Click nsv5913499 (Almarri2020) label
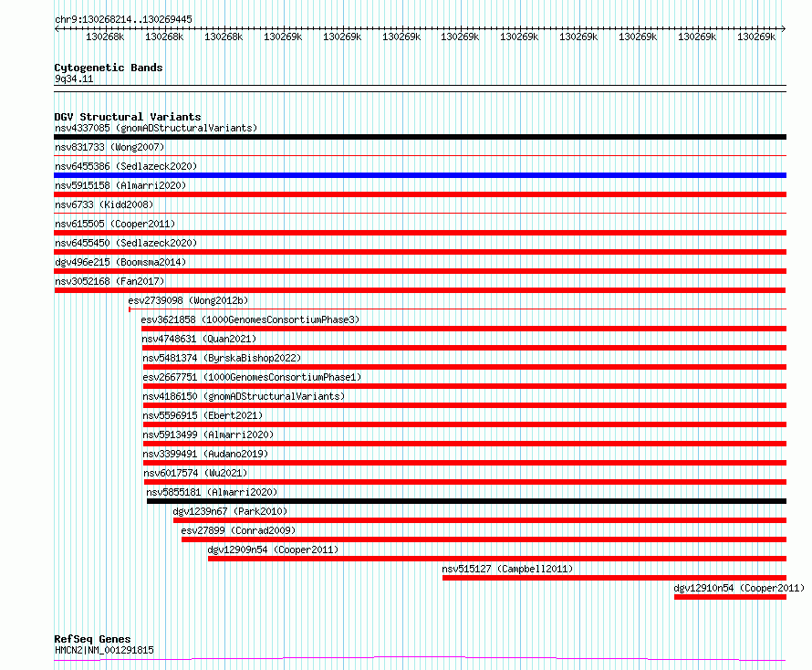Screen dimensions: 812x670 (x=208, y=434)
